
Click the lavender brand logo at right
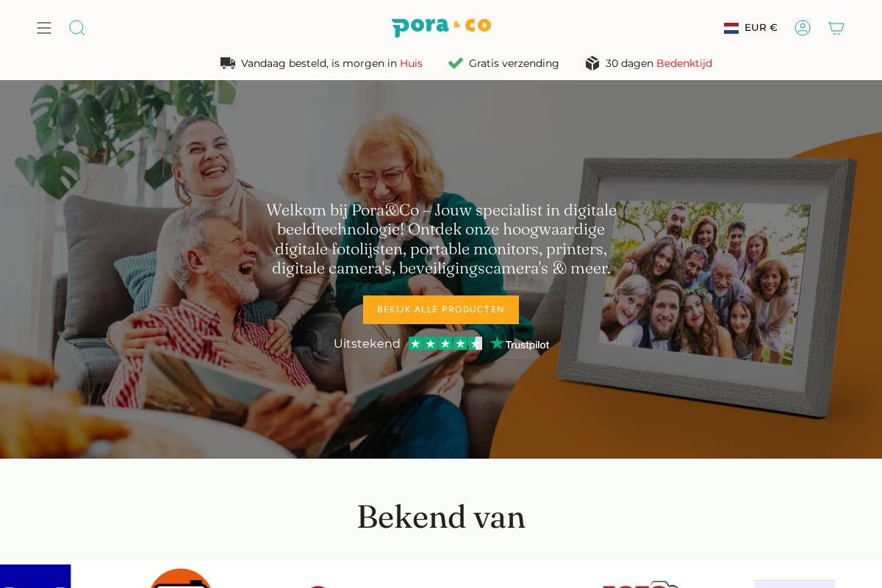pyautogui.click(x=795, y=584)
